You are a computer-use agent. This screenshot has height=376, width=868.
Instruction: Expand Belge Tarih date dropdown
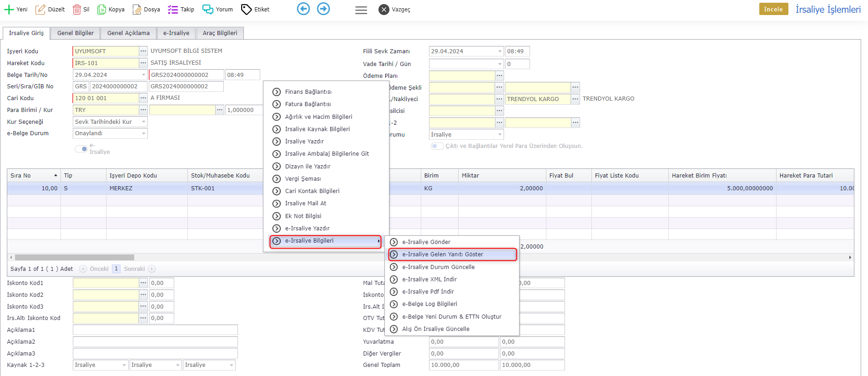144,75
